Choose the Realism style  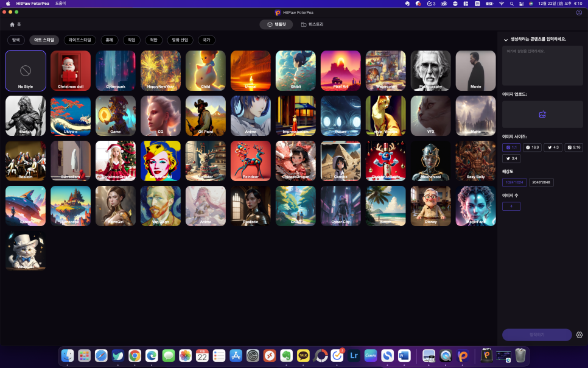click(26, 161)
